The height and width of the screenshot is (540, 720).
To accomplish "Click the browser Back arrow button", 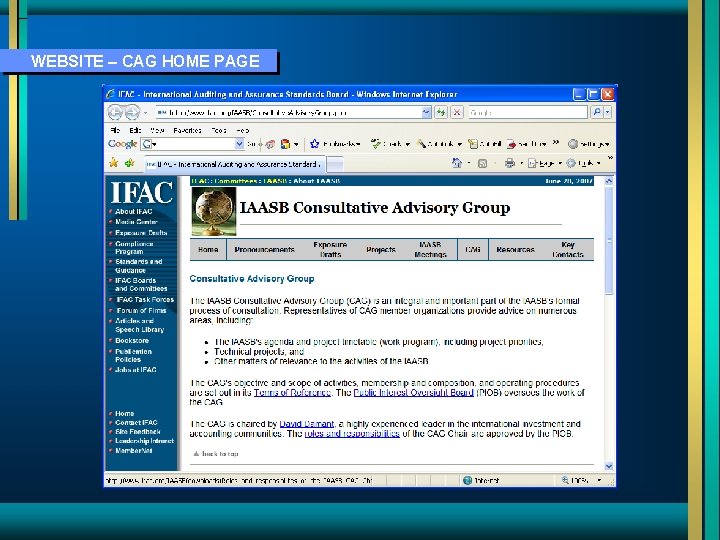I will (115, 112).
